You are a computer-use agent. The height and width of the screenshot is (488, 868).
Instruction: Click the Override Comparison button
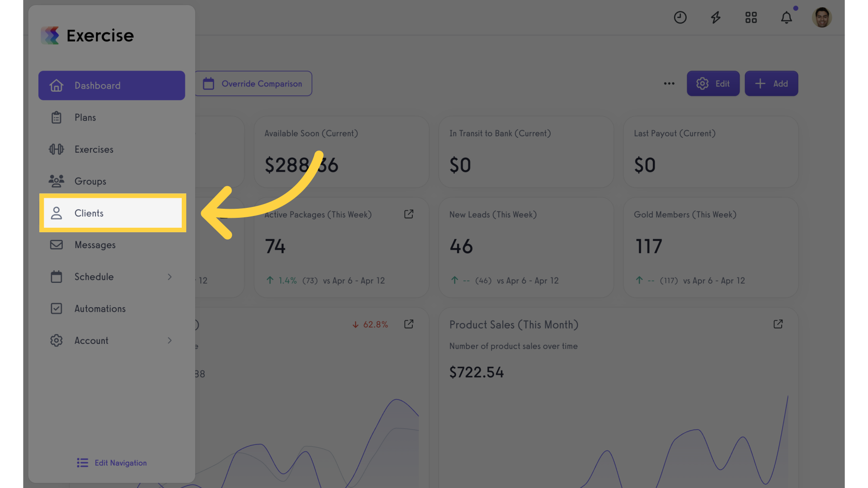(x=253, y=84)
